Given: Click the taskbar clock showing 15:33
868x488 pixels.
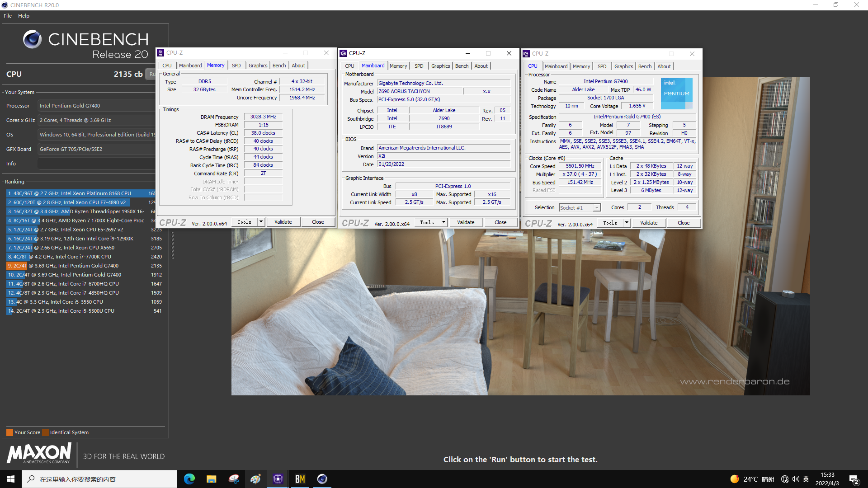Looking at the screenshot, I should pyautogui.click(x=827, y=479).
